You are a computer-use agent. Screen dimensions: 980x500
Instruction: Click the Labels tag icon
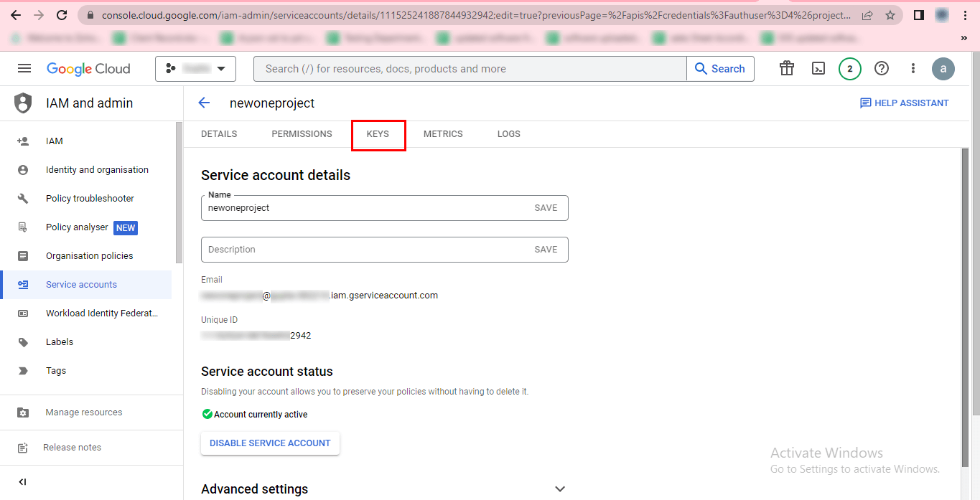23,342
